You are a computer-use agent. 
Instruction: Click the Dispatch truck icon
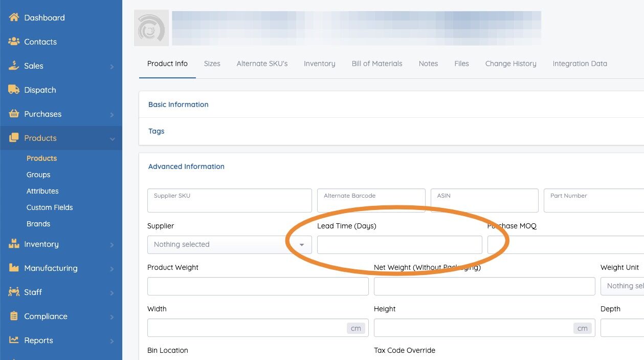(x=14, y=90)
